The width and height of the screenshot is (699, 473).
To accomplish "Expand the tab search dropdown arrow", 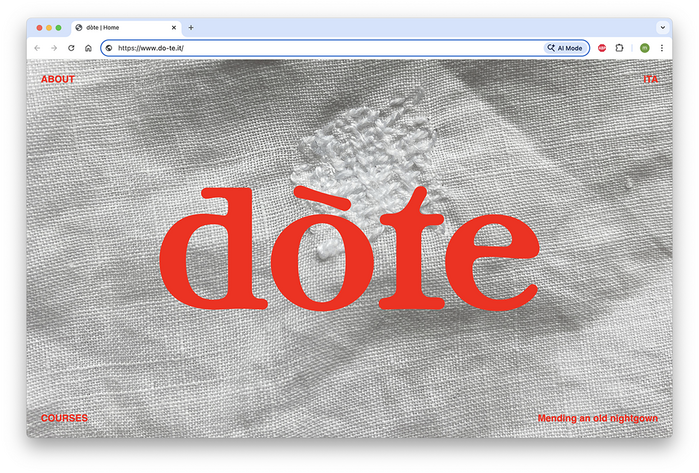I will (x=661, y=27).
